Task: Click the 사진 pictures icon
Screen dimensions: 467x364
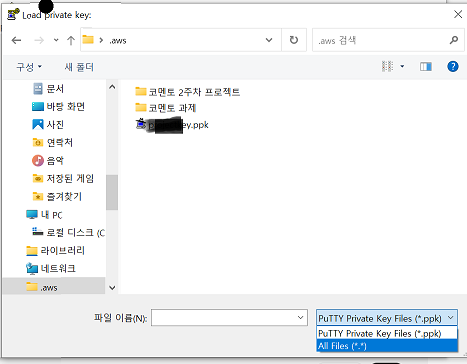Action: [x=38, y=124]
